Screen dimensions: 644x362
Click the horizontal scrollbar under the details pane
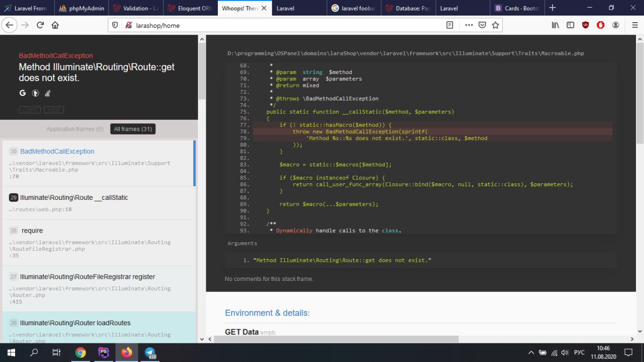click(352, 339)
